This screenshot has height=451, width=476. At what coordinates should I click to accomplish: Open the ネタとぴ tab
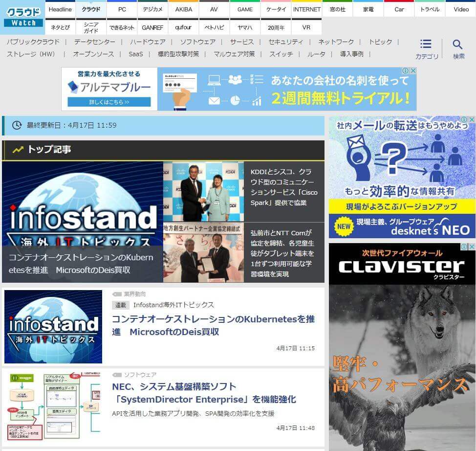(x=60, y=27)
